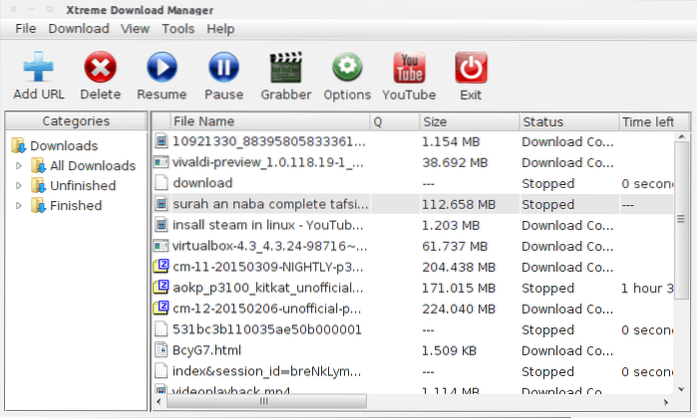Expand the Finished category arrow
Image resolution: width=697 pixels, height=418 pixels.
tap(18, 206)
